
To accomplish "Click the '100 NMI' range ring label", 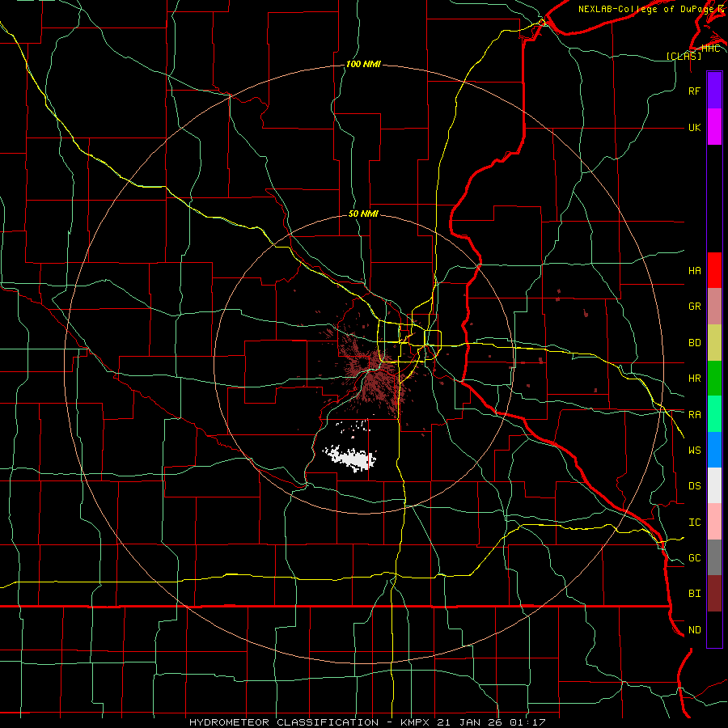I will (363, 64).
